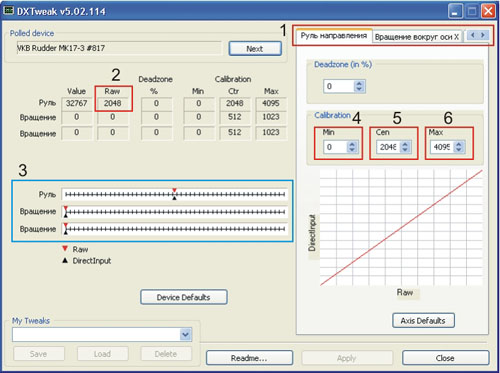Click the Руль Raw value 2048
This screenshot has width=500, height=373.
click(x=113, y=103)
